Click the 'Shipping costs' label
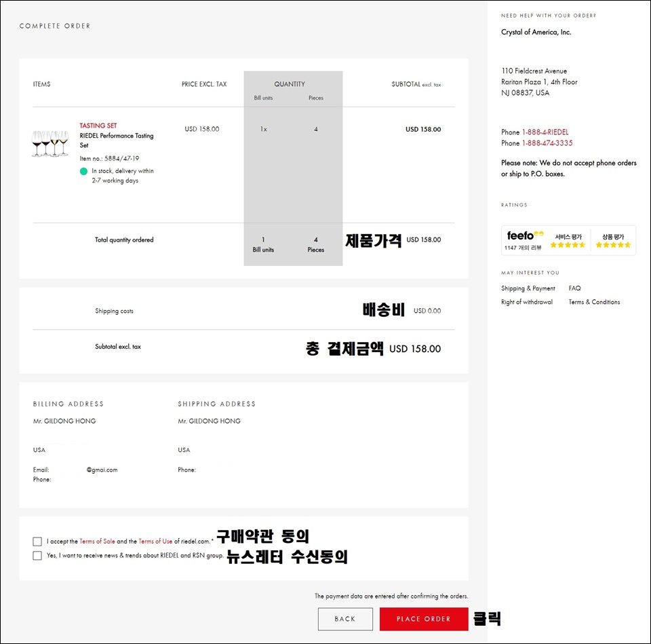Viewport: 651px width, 644px height. point(114,311)
